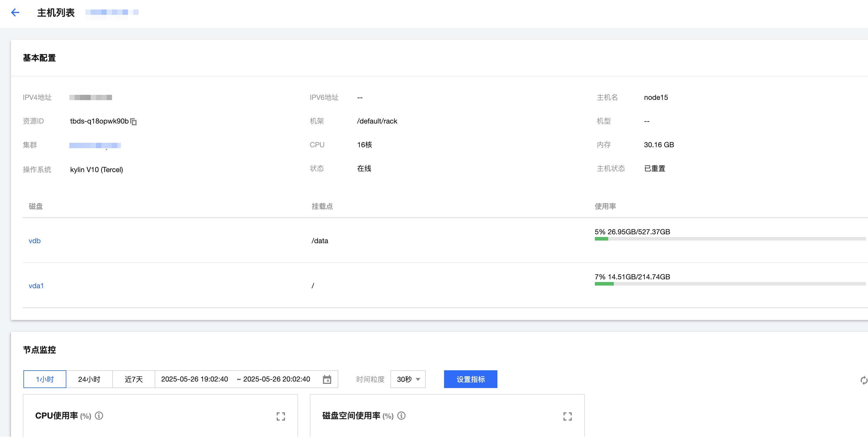This screenshot has width=868, height=439.
Task: Open the vda1 disk link
Action: point(36,286)
